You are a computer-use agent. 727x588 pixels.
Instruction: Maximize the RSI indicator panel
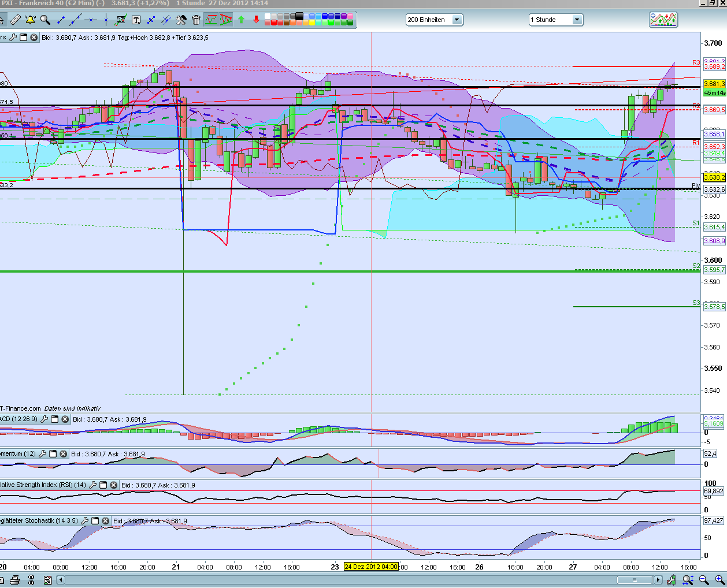[x=103, y=485]
